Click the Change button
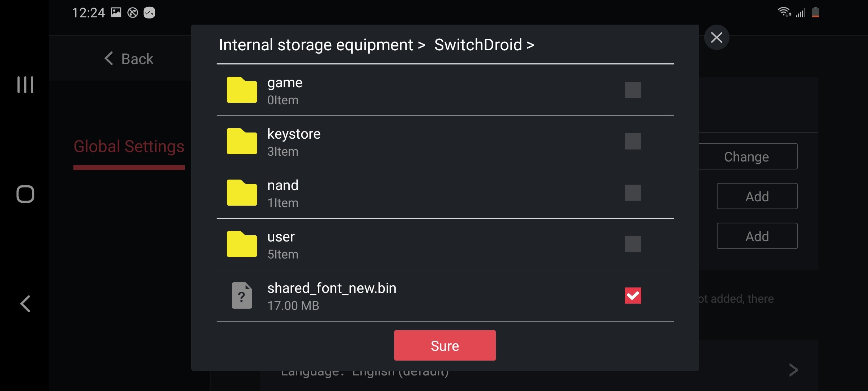Screen dimensions: 868x391 click(x=746, y=156)
